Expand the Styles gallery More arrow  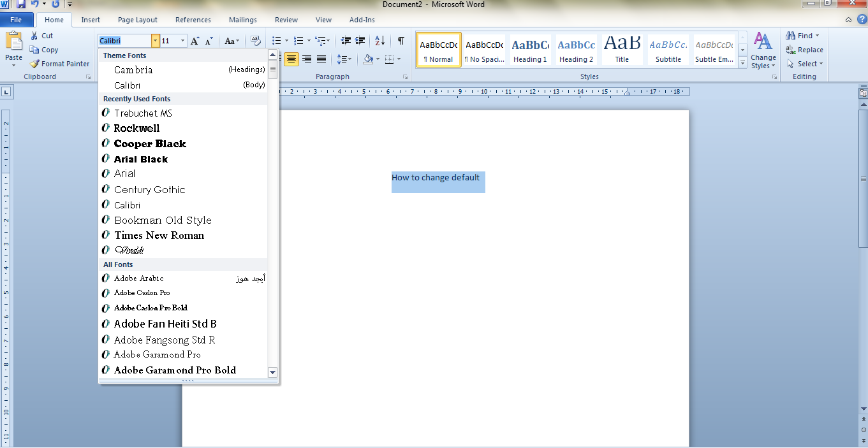743,63
